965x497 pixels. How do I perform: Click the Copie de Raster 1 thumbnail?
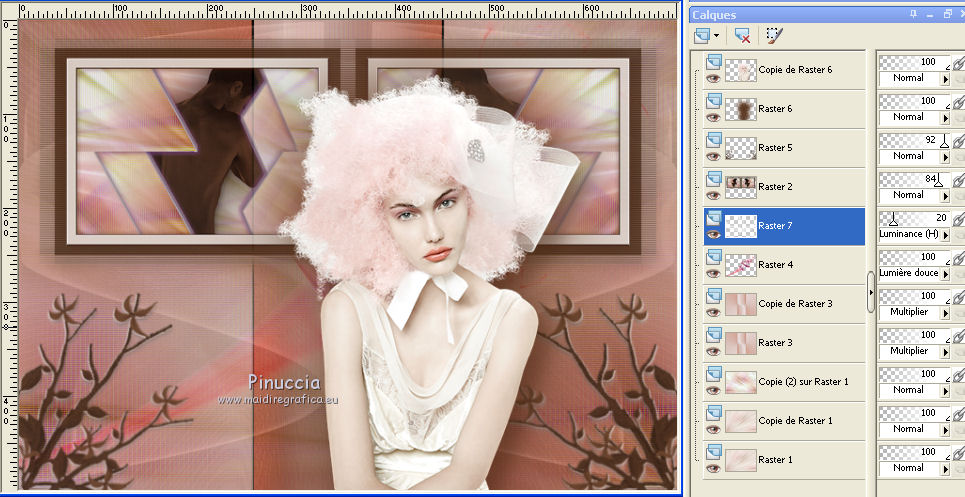(741, 421)
